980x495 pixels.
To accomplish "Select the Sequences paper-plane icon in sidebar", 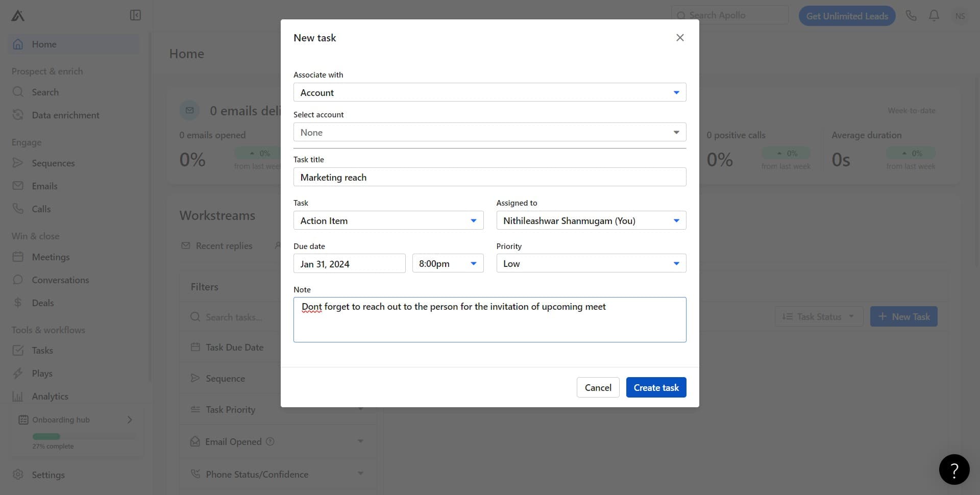I will [18, 163].
